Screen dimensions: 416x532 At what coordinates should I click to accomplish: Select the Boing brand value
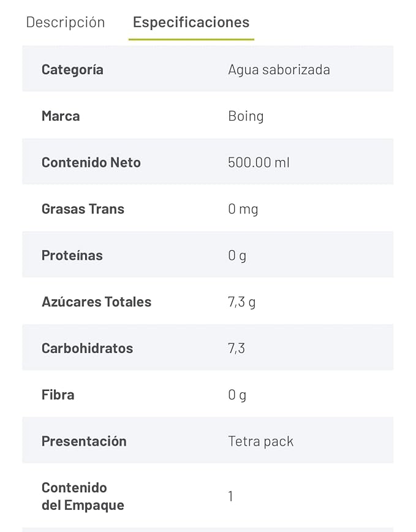pyautogui.click(x=246, y=116)
